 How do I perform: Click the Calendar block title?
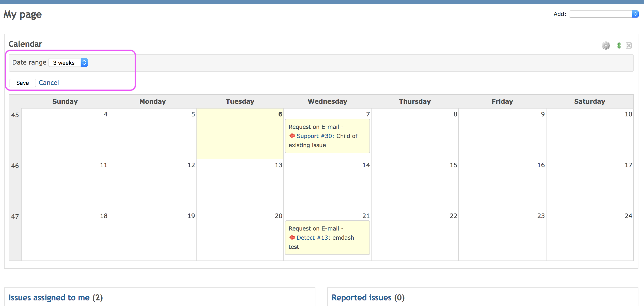[x=25, y=44]
